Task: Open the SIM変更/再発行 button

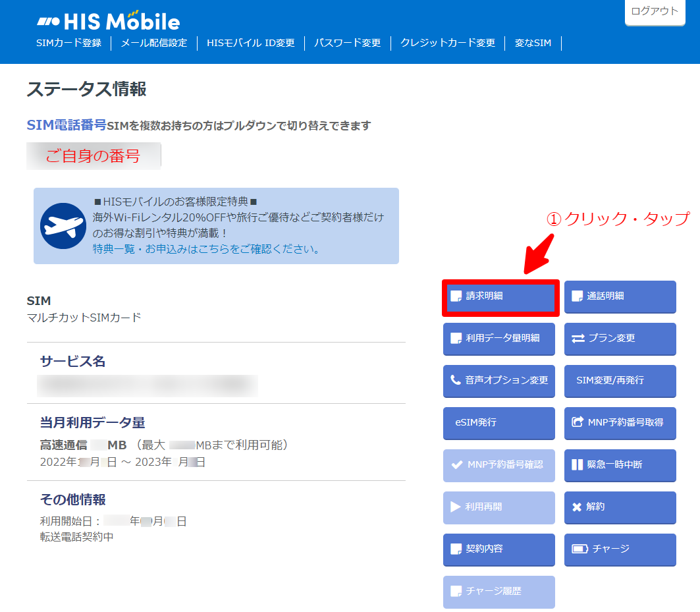Action: [620, 381]
